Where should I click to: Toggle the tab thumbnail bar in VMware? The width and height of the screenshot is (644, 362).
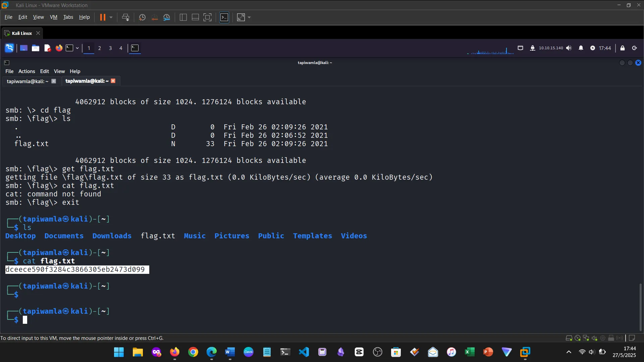tap(195, 17)
